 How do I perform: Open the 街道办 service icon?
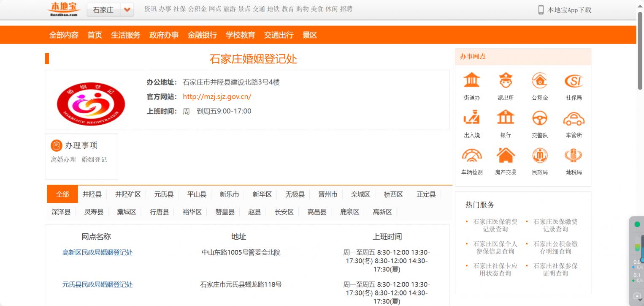click(x=471, y=81)
